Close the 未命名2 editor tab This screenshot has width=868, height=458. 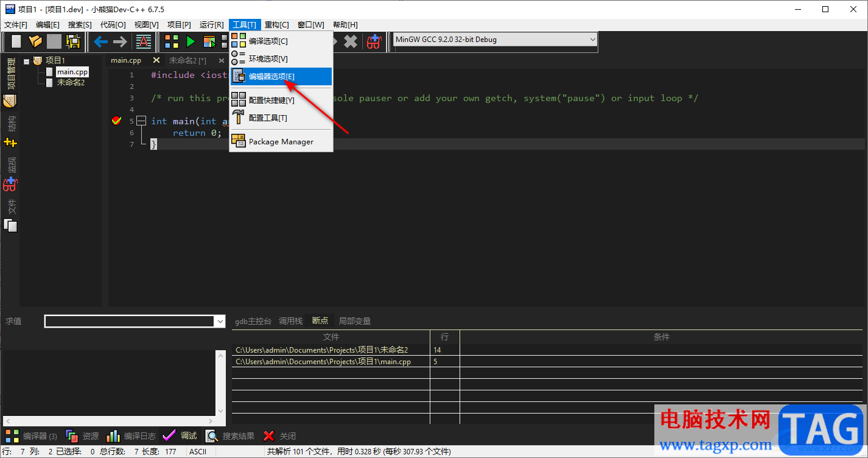(222, 60)
